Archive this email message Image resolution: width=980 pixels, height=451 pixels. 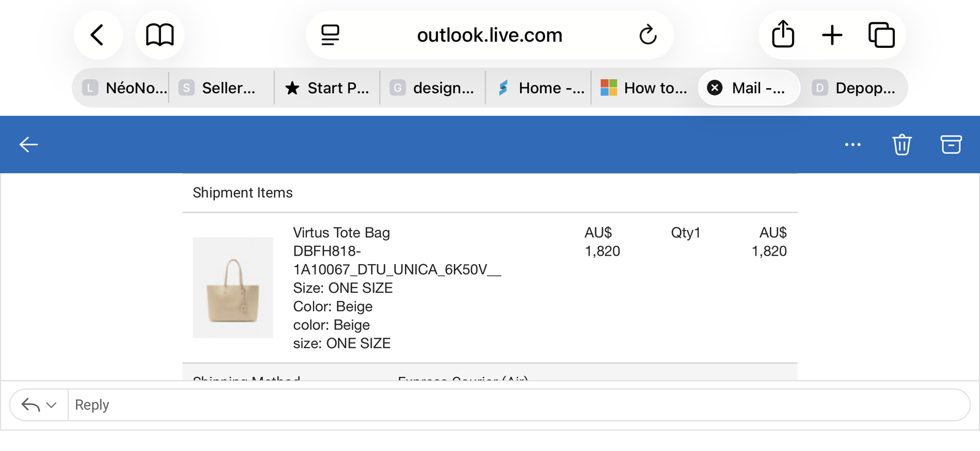pos(951,145)
